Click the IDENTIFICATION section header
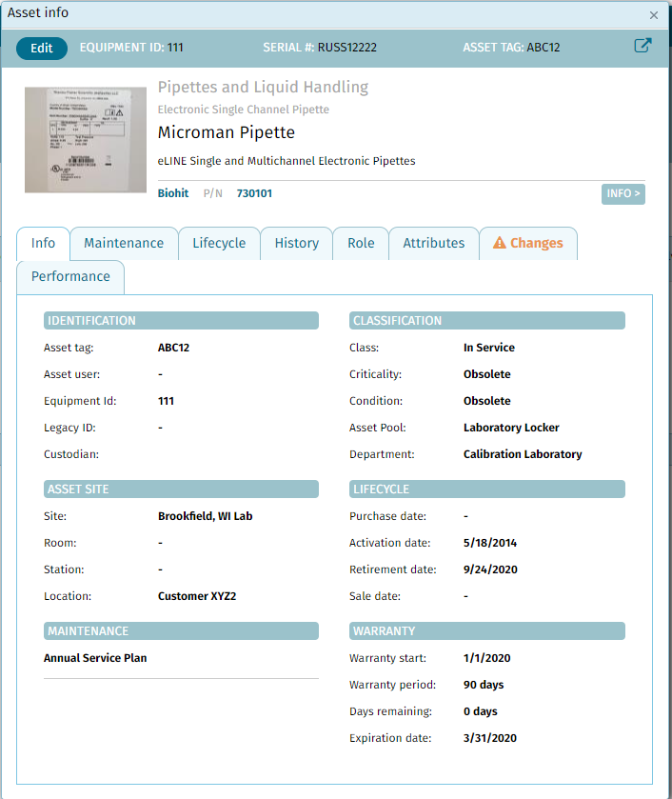This screenshot has height=799, width=672. tap(181, 321)
